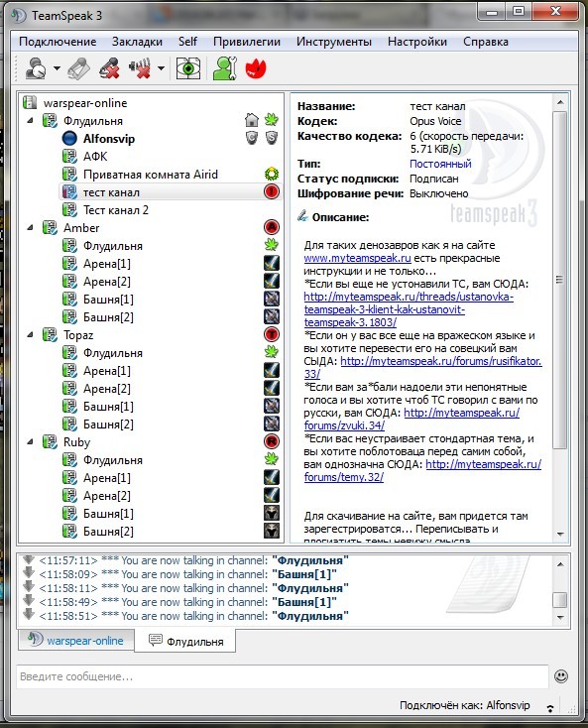
Task: Click the chat log scroll up arrow
Action: (560, 564)
